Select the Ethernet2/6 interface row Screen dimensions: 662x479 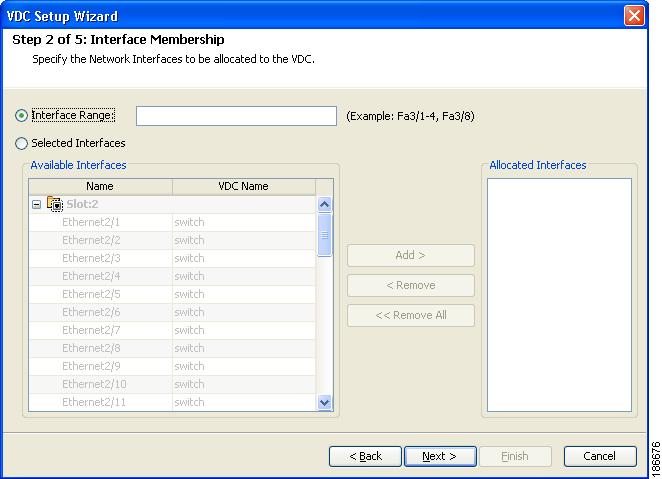pos(172,312)
